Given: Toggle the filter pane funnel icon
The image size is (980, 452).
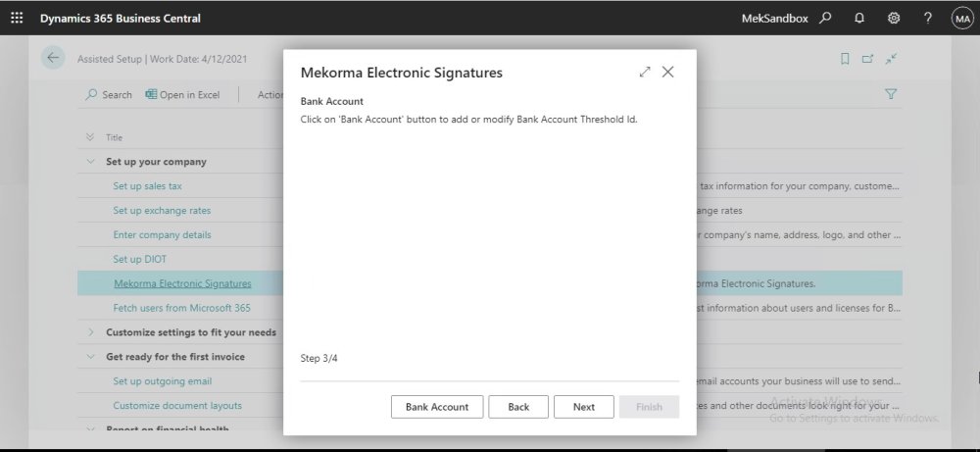Looking at the screenshot, I should (891, 94).
